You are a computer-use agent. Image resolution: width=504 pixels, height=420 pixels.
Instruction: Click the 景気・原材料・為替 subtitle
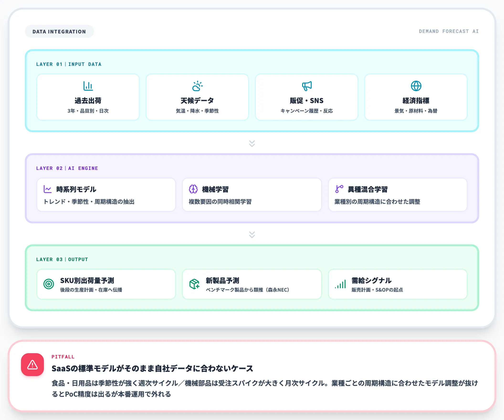[x=416, y=111]
